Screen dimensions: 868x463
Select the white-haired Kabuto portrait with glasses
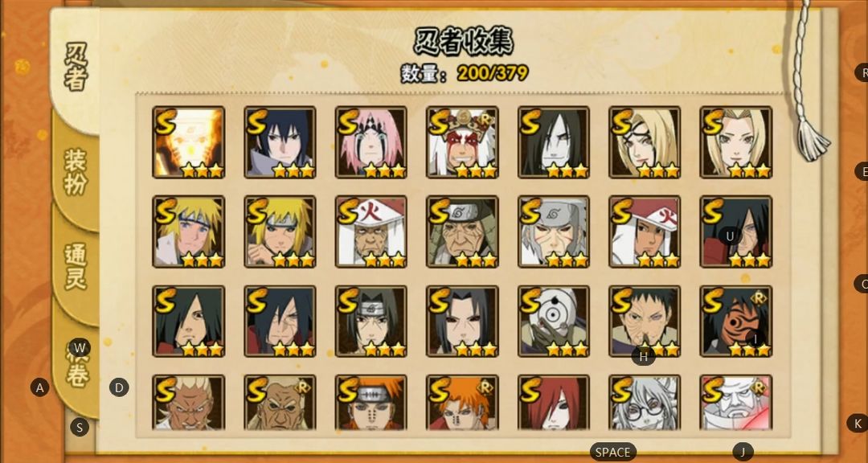click(645, 403)
